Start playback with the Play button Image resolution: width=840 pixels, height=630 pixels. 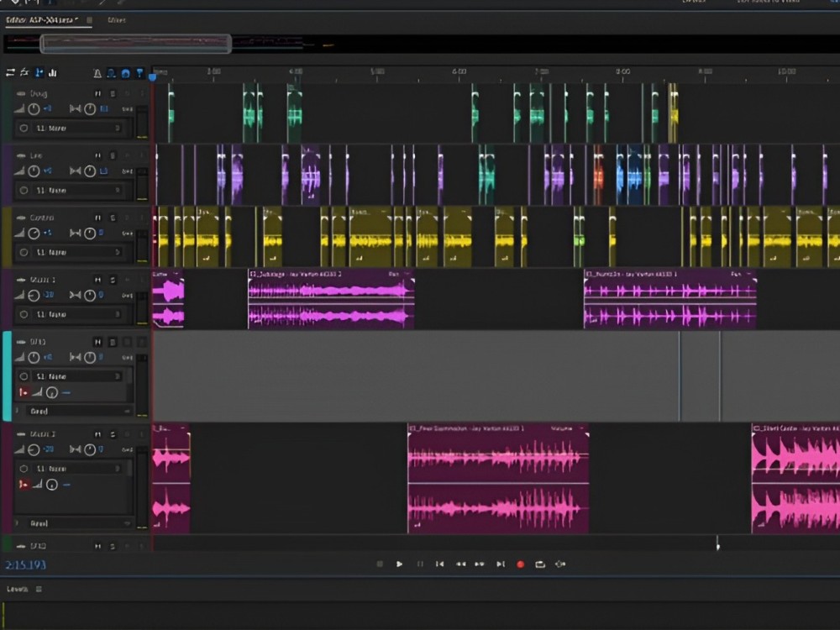400,564
